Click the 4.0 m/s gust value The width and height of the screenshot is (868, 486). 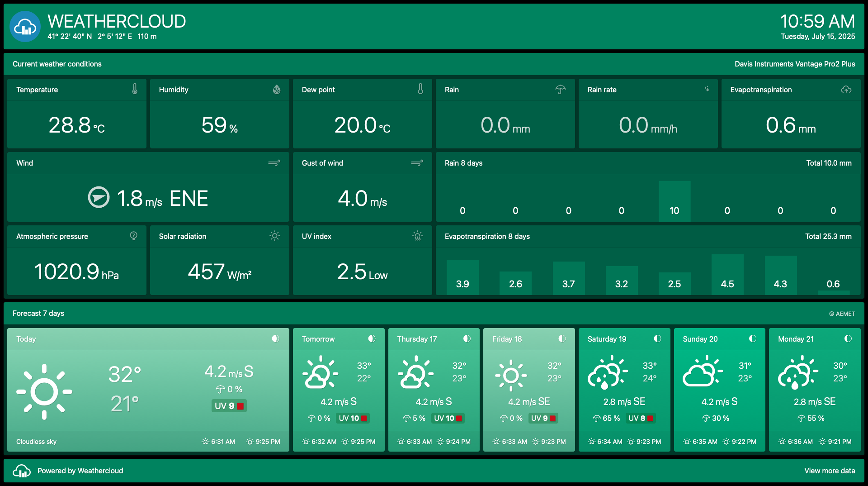(363, 198)
